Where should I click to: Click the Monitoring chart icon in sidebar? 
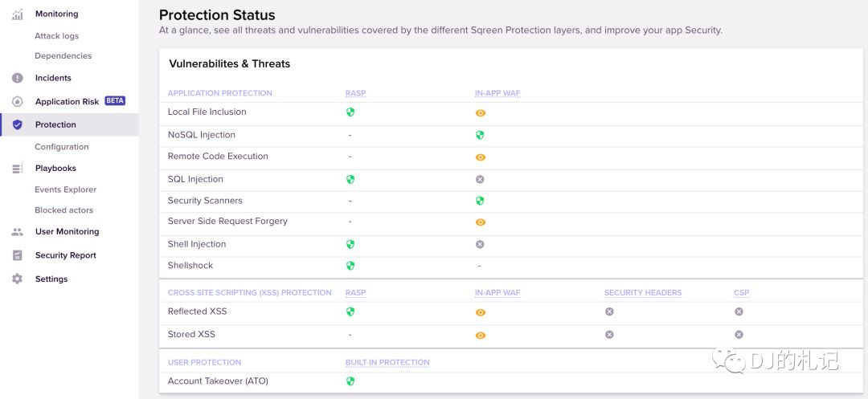tap(17, 14)
